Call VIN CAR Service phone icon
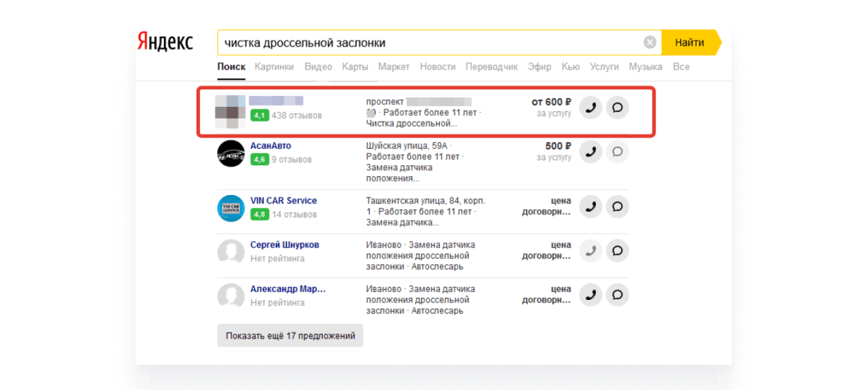 click(x=591, y=207)
